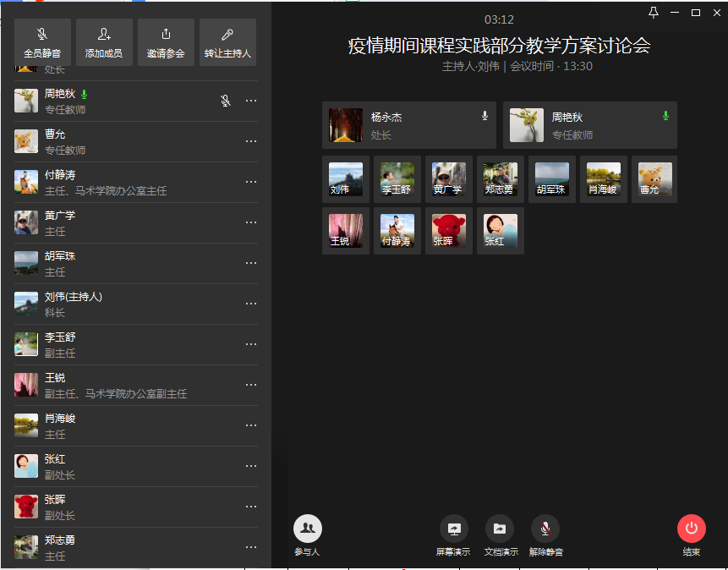Screen dimensions: 728x570
Task: Start 屏幕演示 screen sharing
Action: point(453,529)
